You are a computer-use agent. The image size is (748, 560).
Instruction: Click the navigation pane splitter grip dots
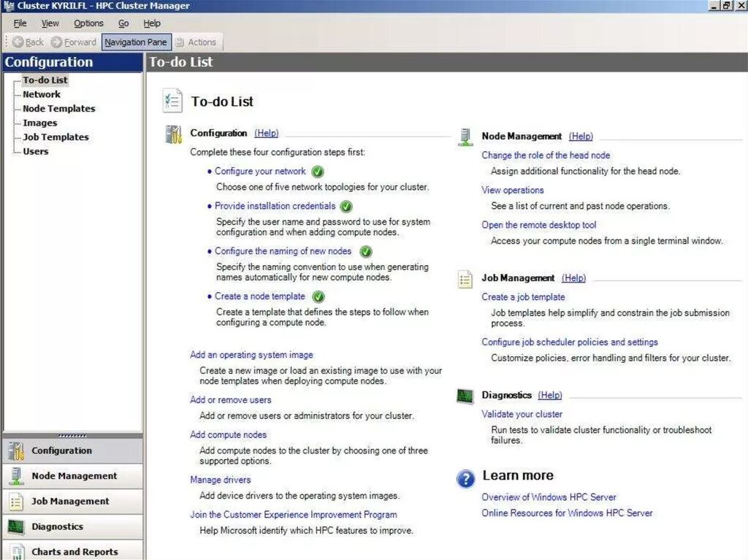[72, 435]
